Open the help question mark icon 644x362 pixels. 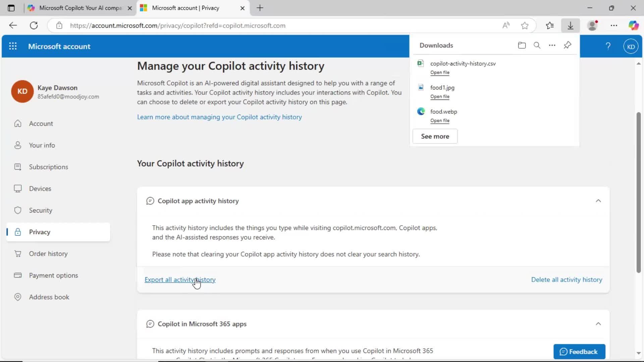608,46
